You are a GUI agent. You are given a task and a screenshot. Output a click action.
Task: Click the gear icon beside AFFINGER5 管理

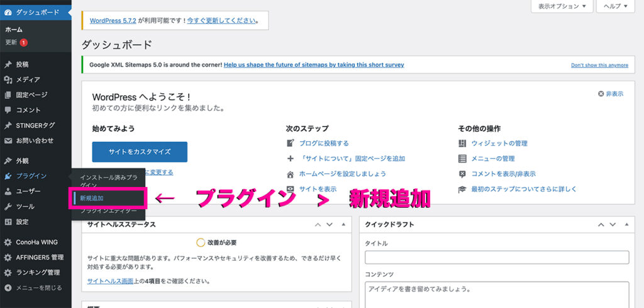click(x=8, y=258)
